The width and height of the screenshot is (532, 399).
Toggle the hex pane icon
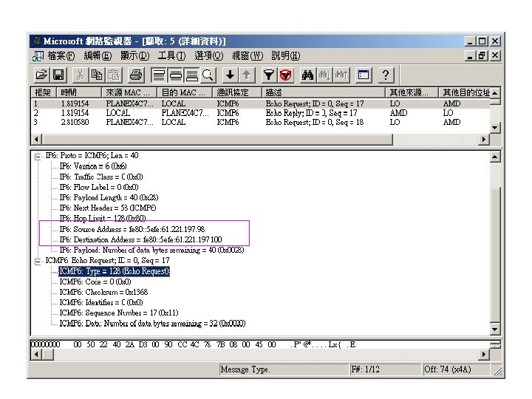(192, 75)
